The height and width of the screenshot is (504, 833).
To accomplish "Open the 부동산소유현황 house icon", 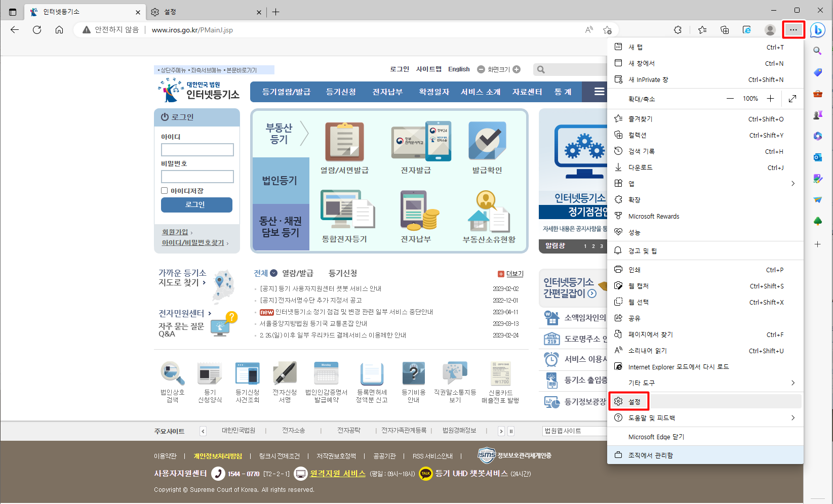I will [489, 211].
